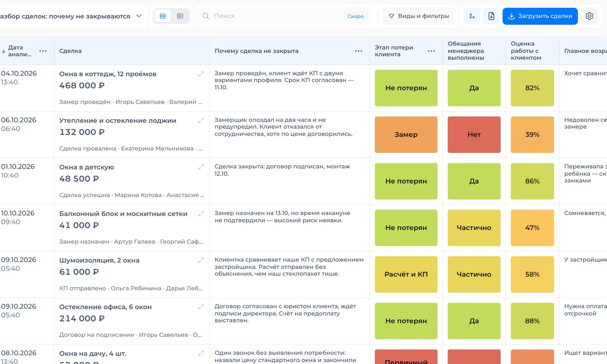
Task: Expand the Балконный блок deal card
Action: pyautogui.click(x=201, y=213)
